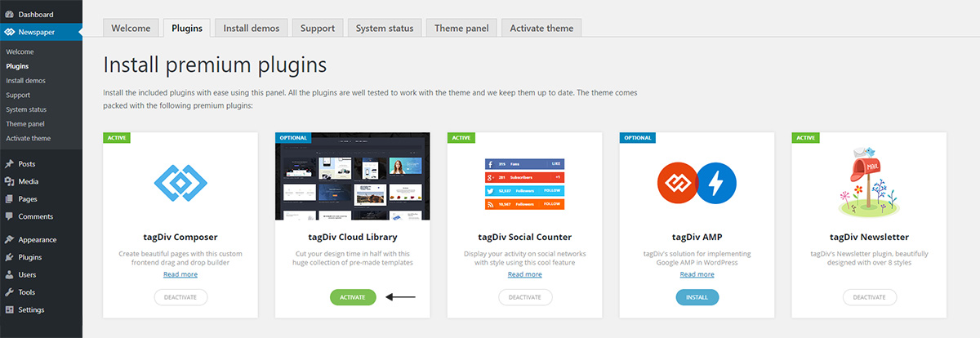Click the Dashboard gauge icon in sidebar
The width and height of the screenshot is (980, 338).
(x=9, y=15)
